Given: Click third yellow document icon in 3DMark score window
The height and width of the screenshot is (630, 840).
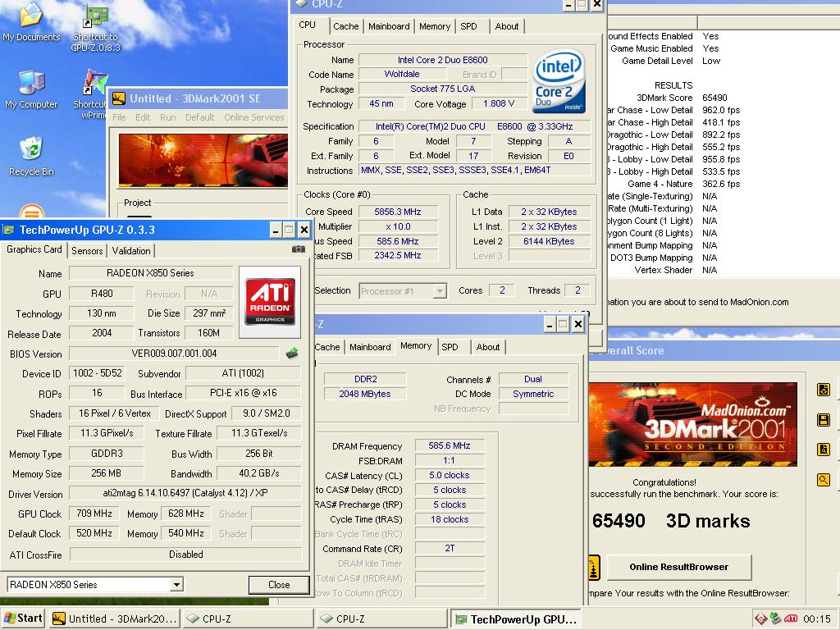Looking at the screenshot, I should [824, 450].
